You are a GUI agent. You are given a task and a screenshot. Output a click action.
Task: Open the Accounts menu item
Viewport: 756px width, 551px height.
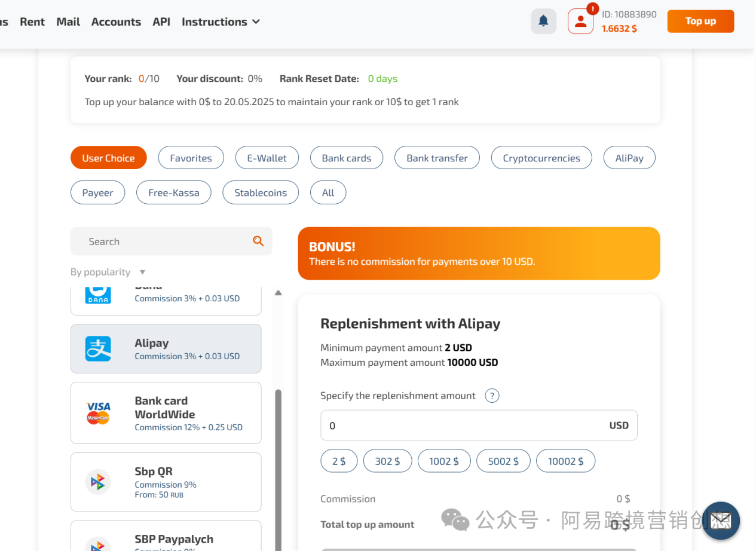point(116,22)
